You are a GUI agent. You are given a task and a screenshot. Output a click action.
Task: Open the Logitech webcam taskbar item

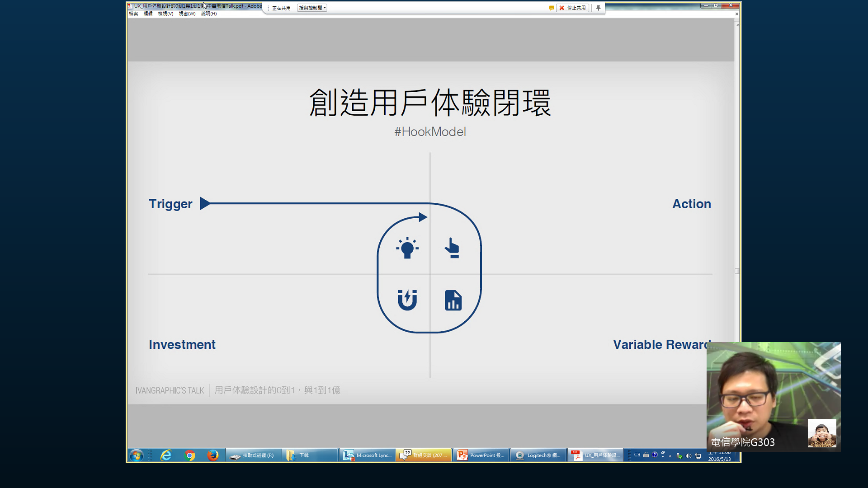[x=538, y=455]
